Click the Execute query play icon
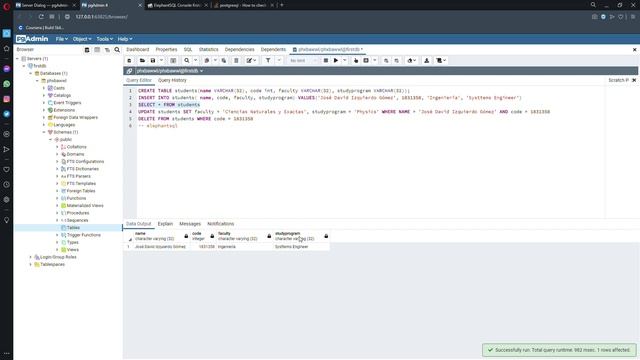This screenshot has width=640, height=360. click(x=336, y=60)
